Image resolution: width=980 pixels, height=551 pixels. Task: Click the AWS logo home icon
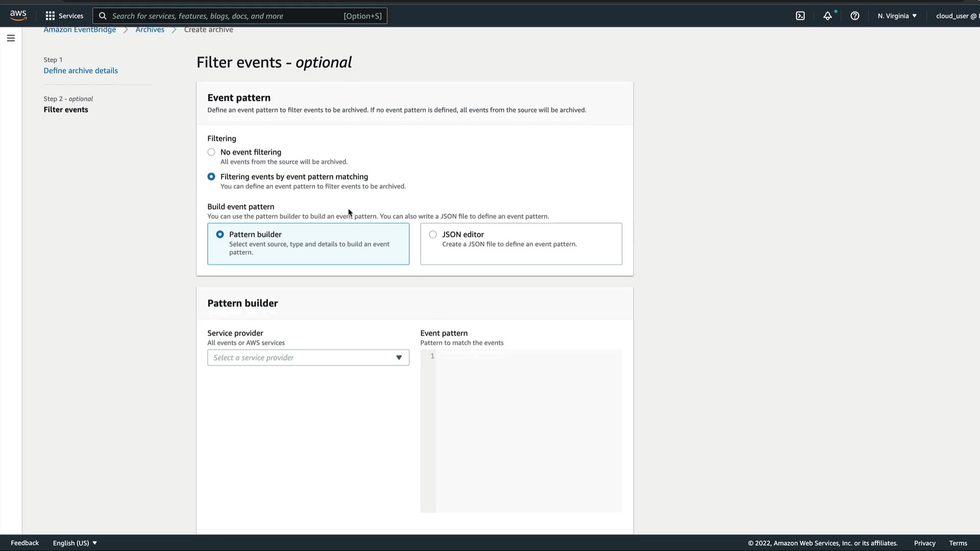click(x=18, y=15)
